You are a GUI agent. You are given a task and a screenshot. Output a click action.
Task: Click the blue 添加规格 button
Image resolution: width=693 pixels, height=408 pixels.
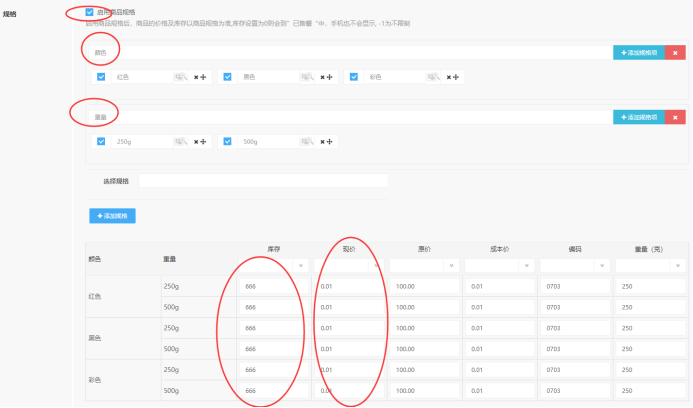point(113,216)
